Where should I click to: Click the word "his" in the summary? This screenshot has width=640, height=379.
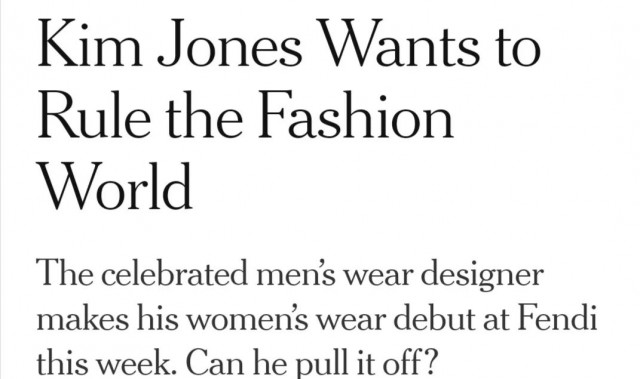coord(158,317)
